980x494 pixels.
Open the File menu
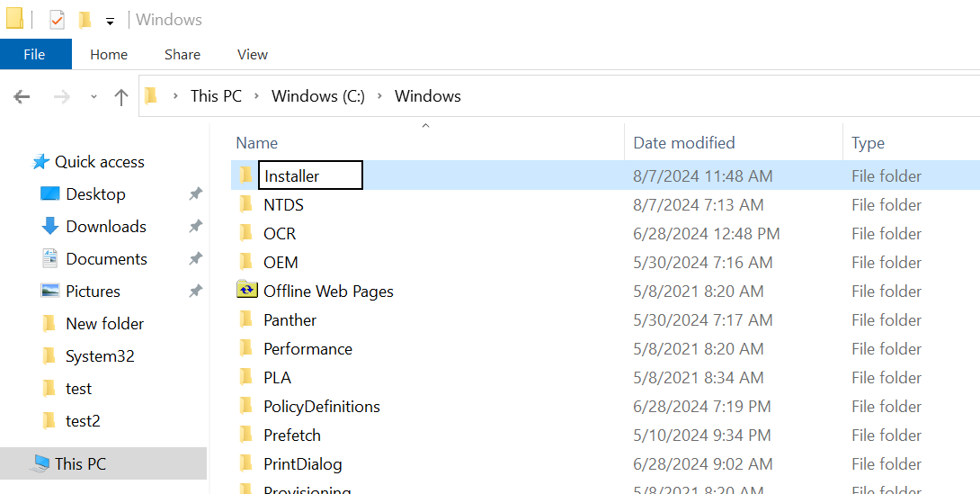[x=34, y=54]
